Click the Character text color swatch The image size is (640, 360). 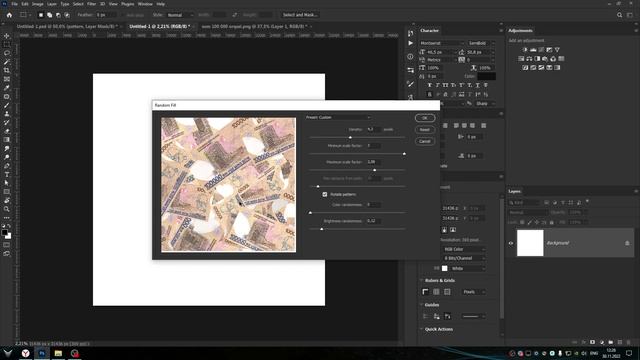487,76
